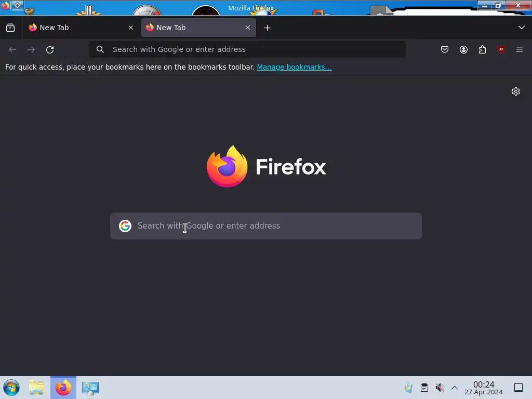Open Manage bookmarks link

[x=294, y=67]
